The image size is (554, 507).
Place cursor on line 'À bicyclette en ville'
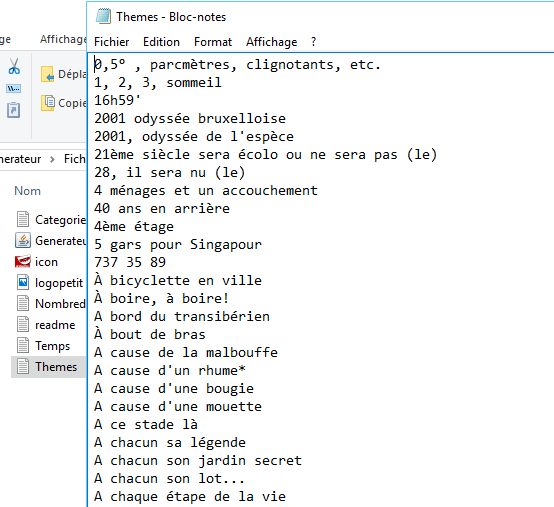coord(178,281)
